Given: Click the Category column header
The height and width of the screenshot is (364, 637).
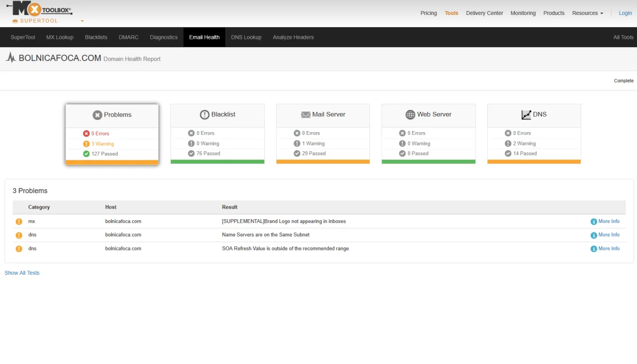Looking at the screenshot, I should (39, 207).
